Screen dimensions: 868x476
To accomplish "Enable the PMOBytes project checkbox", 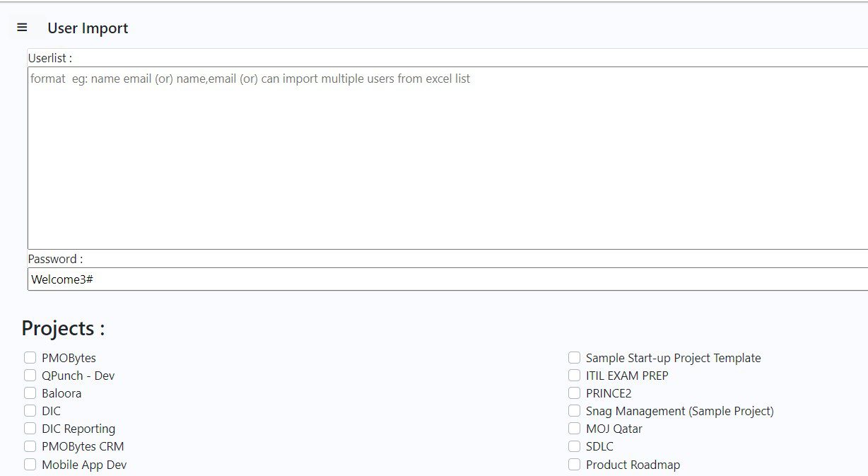I will (30, 357).
